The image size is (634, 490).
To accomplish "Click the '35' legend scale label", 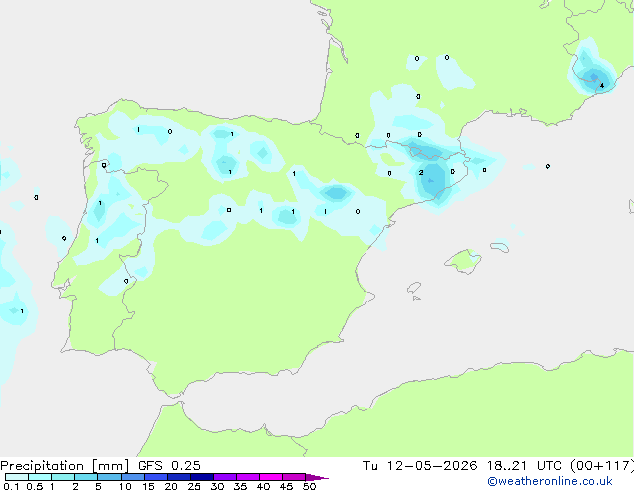I will [x=240, y=486].
